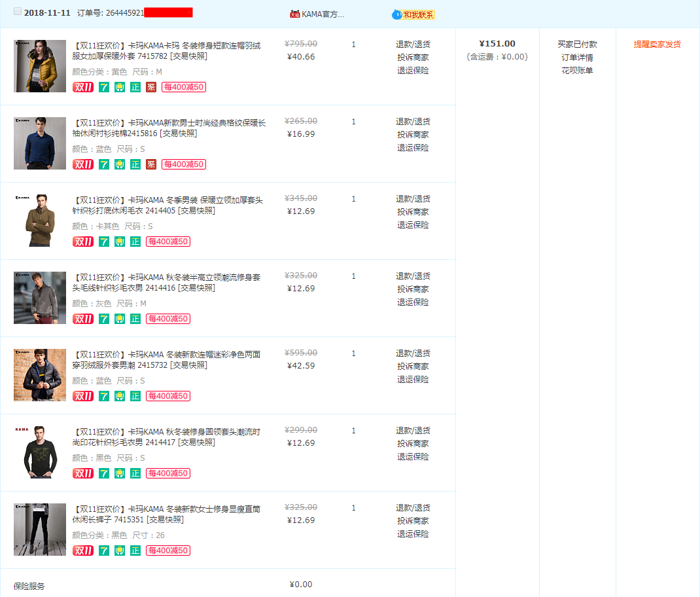This screenshot has width=700, height=597.
Task: Click the 双11 badge on sweater 2414416
Action: (x=83, y=319)
